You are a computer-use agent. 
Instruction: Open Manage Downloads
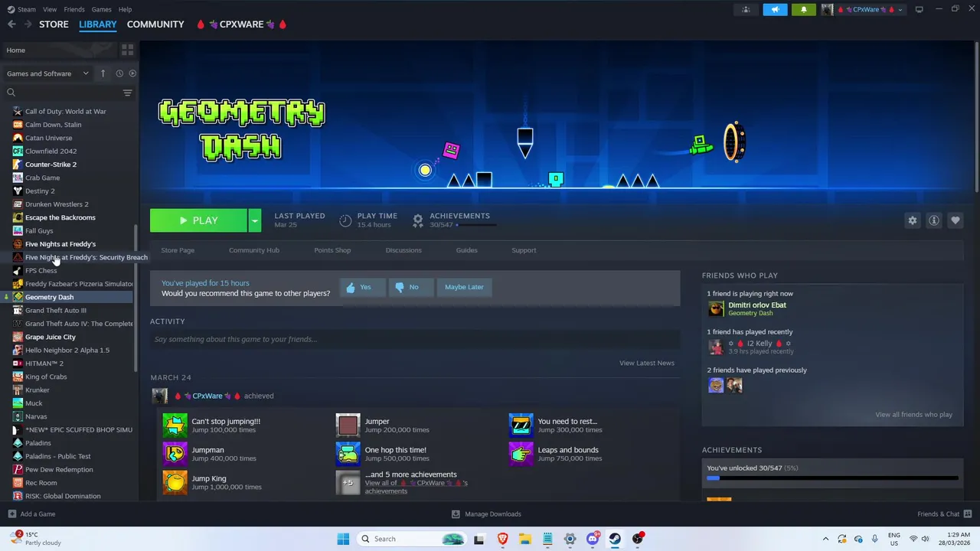486,514
